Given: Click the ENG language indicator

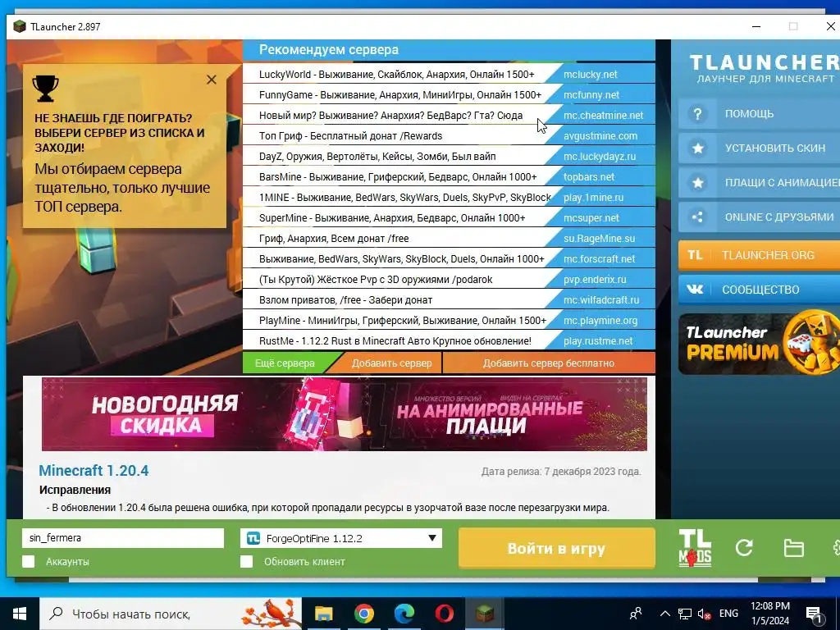Looking at the screenshot, I should [x=728, y=614].
